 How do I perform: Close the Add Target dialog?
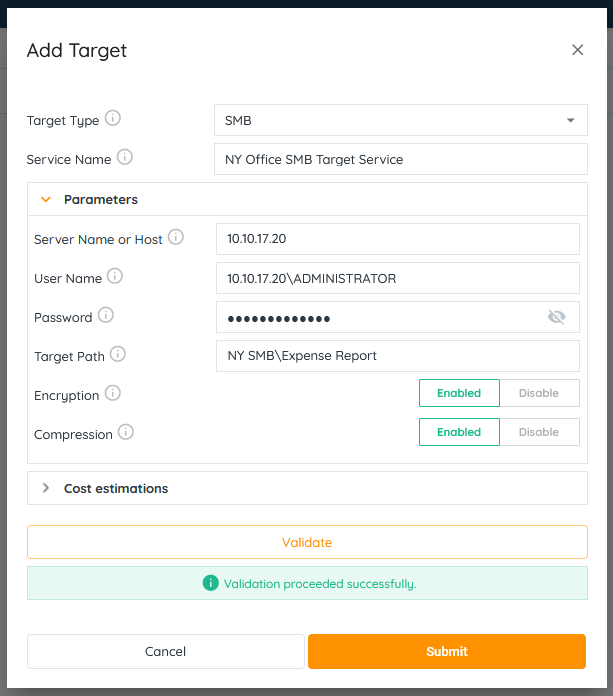pyautogui.click(x=577, y=50)
